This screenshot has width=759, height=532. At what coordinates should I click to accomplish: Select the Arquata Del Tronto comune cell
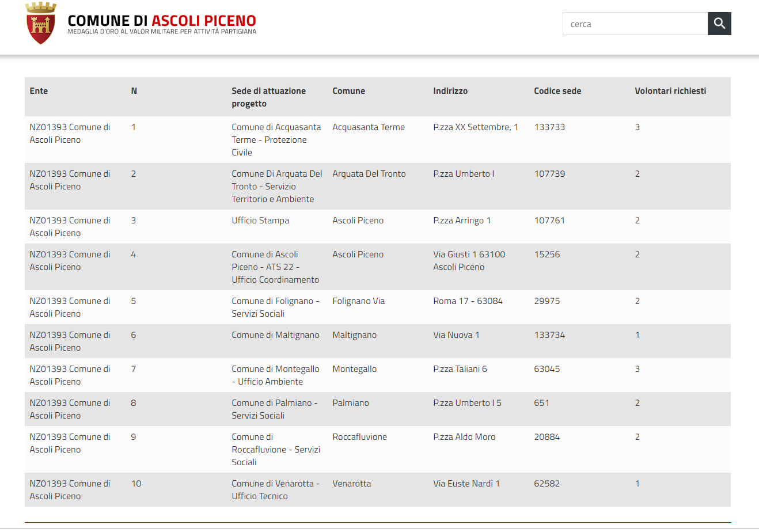tap(369, 174)
